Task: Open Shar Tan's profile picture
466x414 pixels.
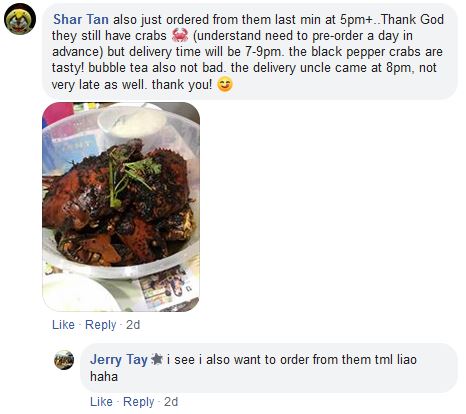Action: [20, 19]
